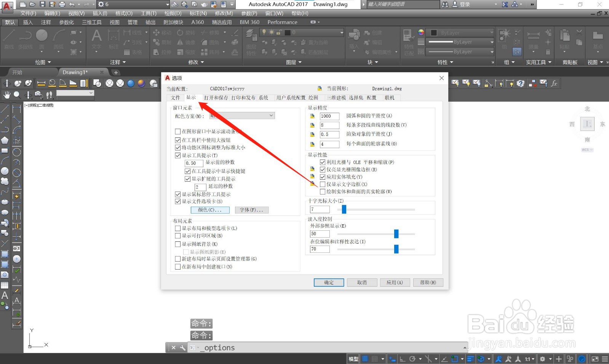Image resolution: width=609 pixels, height=364 pixels.
Task: Click the crosshair size slider handle
Action: click(344, 209)
